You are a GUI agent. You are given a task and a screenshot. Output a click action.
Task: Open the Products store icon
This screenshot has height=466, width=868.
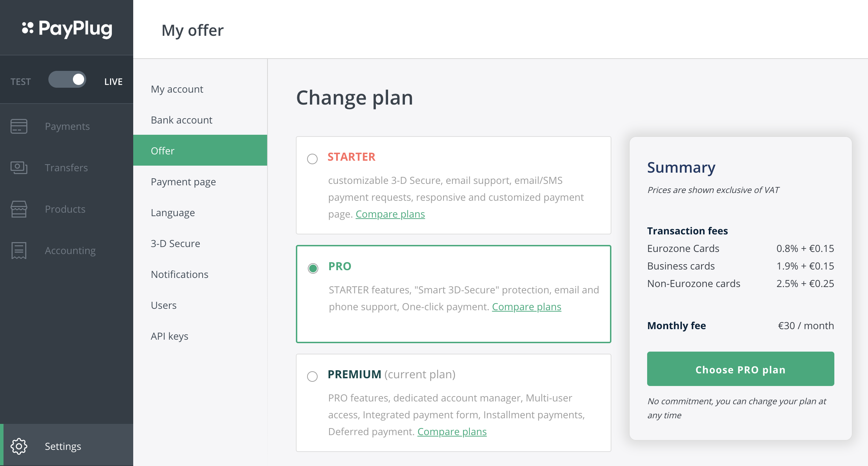click(x=19, y=209)
